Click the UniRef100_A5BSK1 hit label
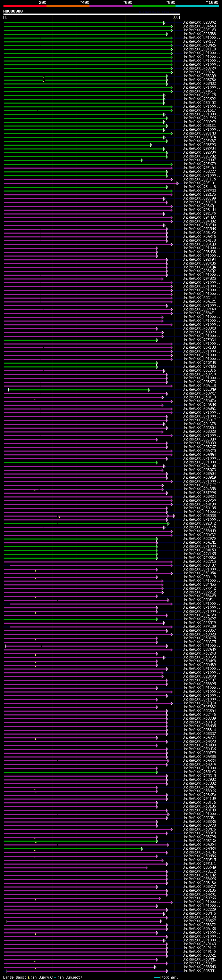Viewport: 222px width, 980px height. (x=199, y=956)
